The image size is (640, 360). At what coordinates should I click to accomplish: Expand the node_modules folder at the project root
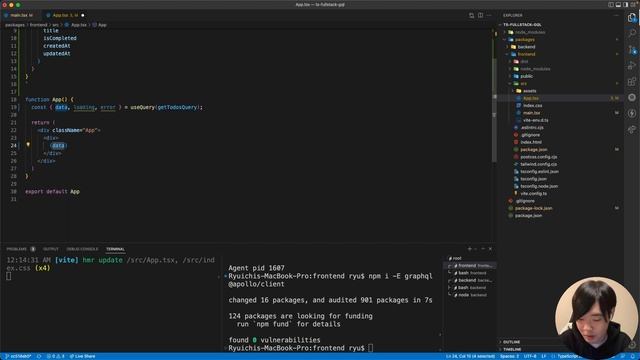coord(530,32)
